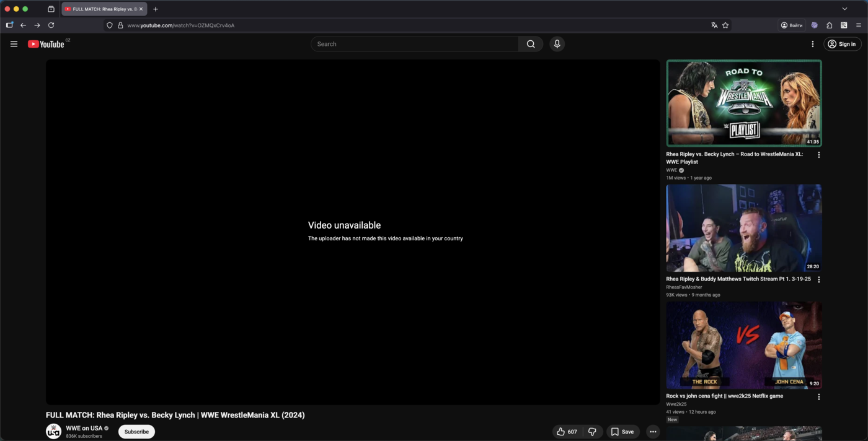Open the Rock vs John Cena video thumbnail
The image size is (868, 441).
coord(743,345)
